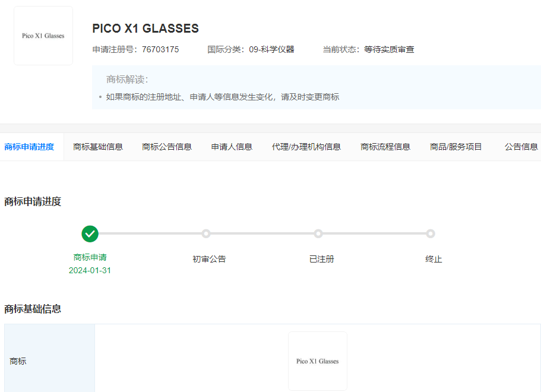This screenshot has height=392, width=541.
Task: Switch to the 商标基础信息 tab
Action: [98, 147]
